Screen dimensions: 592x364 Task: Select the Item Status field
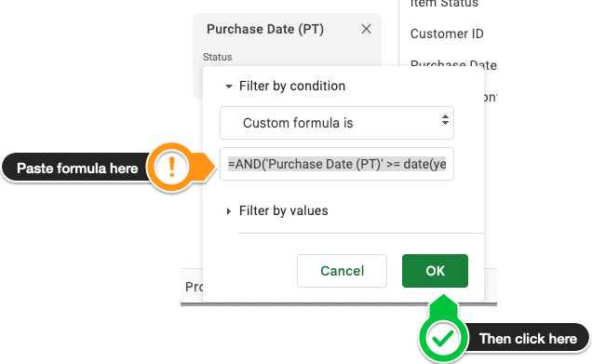444,4
